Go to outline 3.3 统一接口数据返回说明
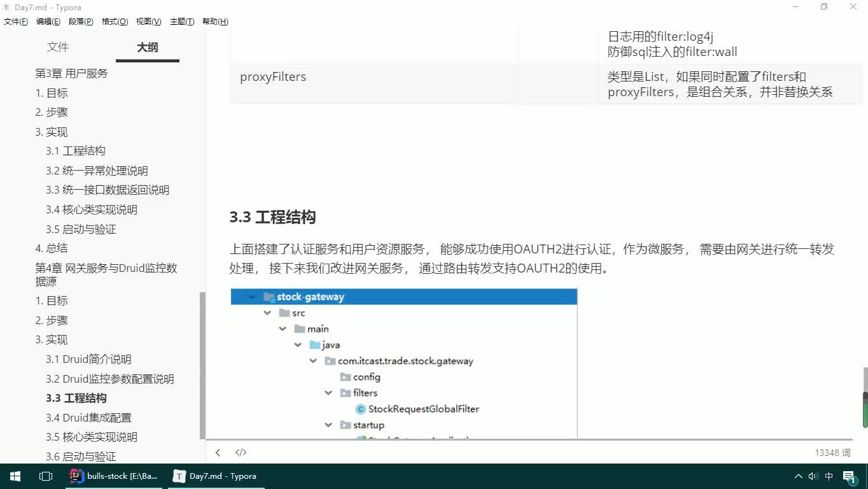Image resolution: width=868 pixels, height=489 pixels. tap(108, 190)
